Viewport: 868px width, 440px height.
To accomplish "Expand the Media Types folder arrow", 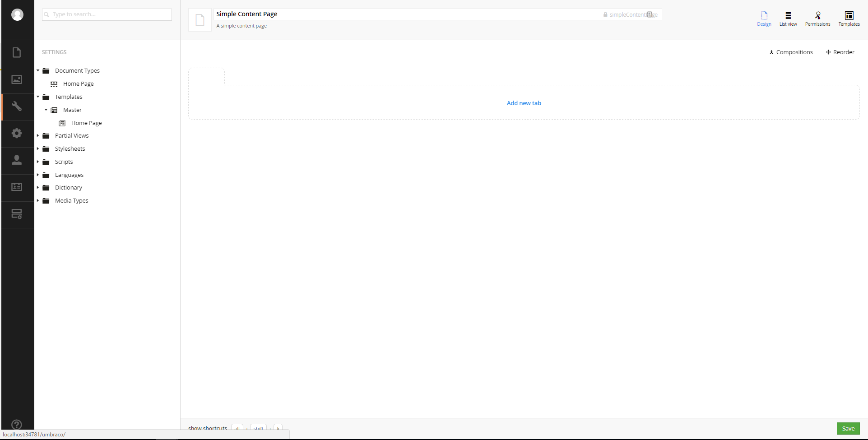I will (x=38, y=201).
